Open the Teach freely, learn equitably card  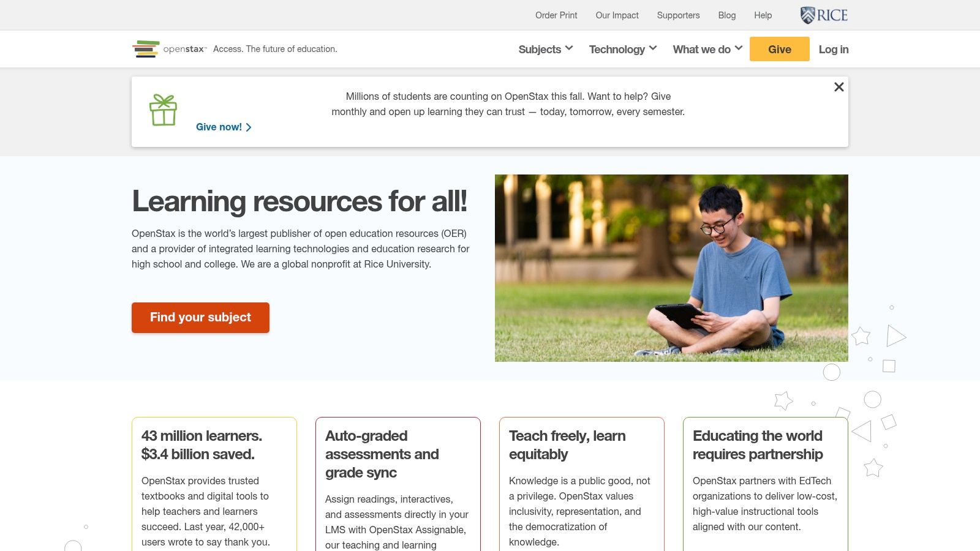click(x=582, y=484)
